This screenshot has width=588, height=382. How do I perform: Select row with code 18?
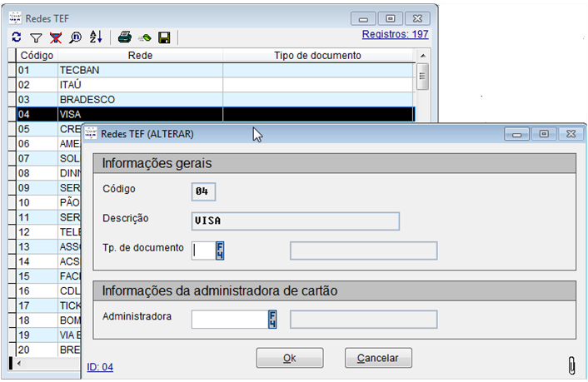pyautogui.click(x=49, y=320)
